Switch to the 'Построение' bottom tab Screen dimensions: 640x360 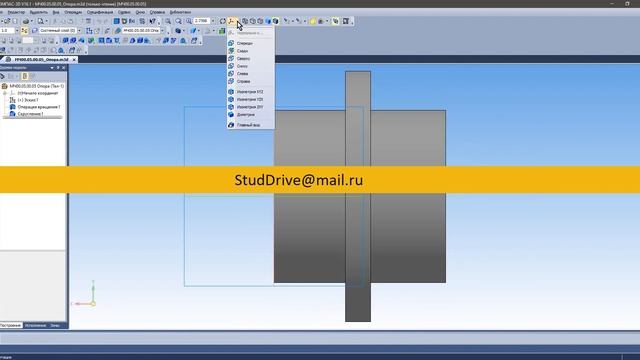coord(11,325)
